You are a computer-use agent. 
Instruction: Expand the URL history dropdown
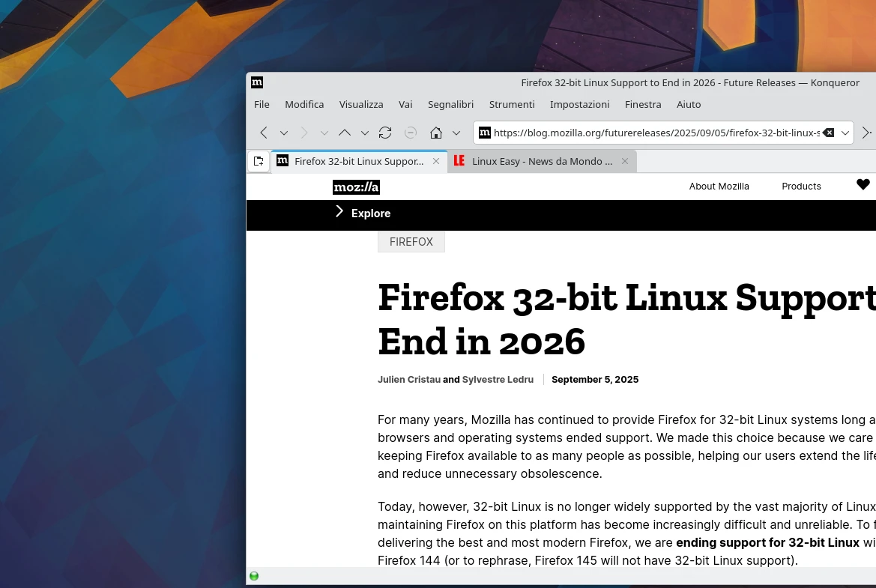tap(845, 133)
